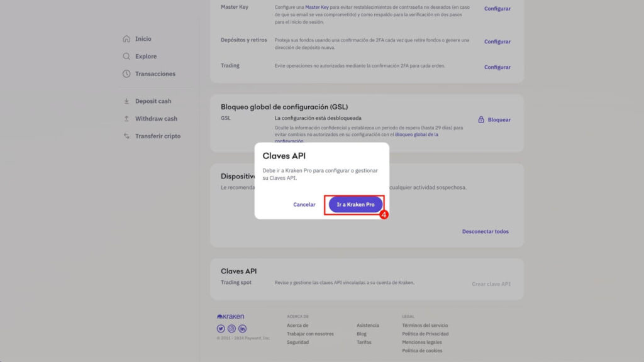Open Bloqueo global de la configuración link

point(416,134)
